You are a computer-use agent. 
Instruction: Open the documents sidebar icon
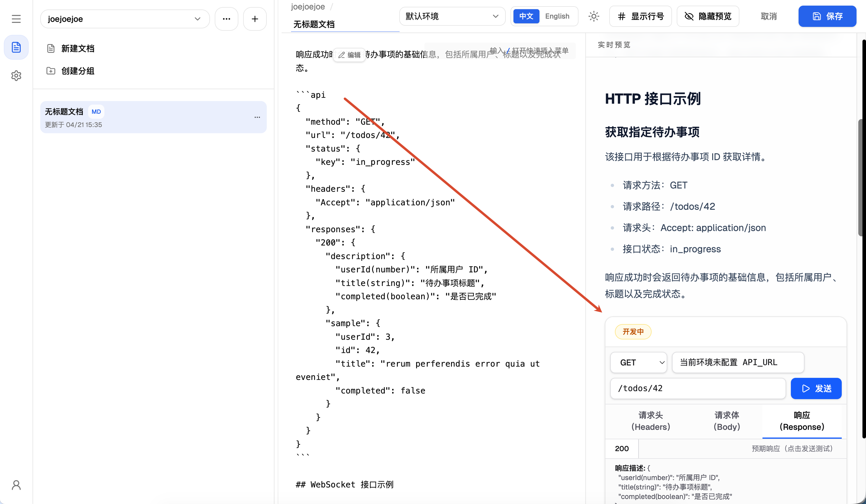(16, 47)
